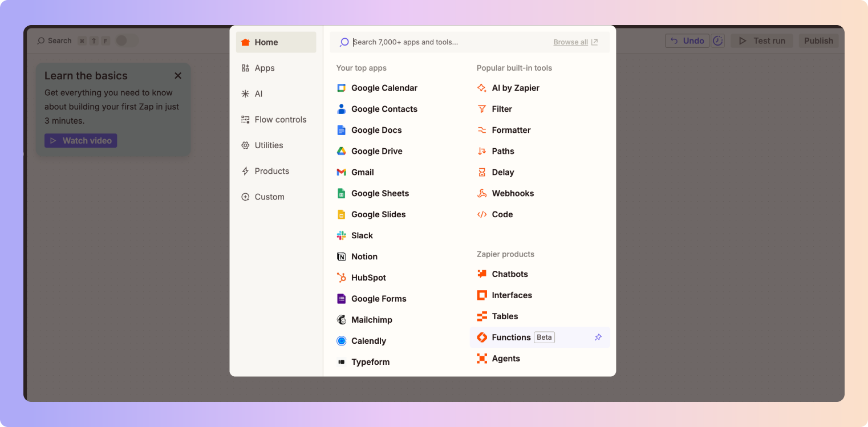Click the Tables product icon
This screenshot has height=427, width=868.
482,316
